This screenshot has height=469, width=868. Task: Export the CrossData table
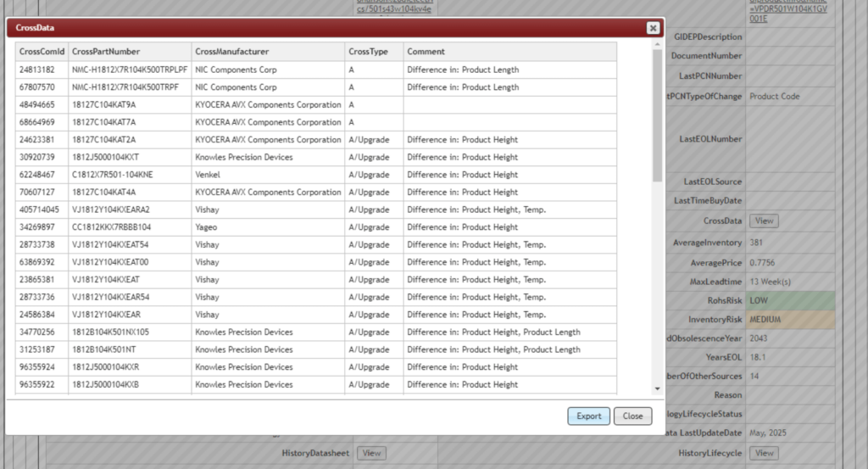click(588, 416)
